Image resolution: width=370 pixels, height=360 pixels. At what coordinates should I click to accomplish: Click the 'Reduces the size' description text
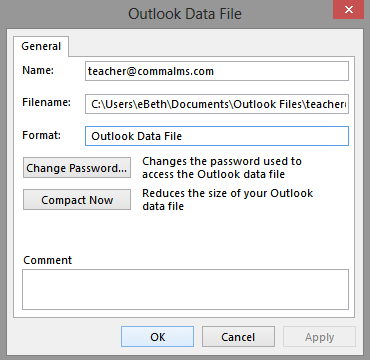(228, 200)
